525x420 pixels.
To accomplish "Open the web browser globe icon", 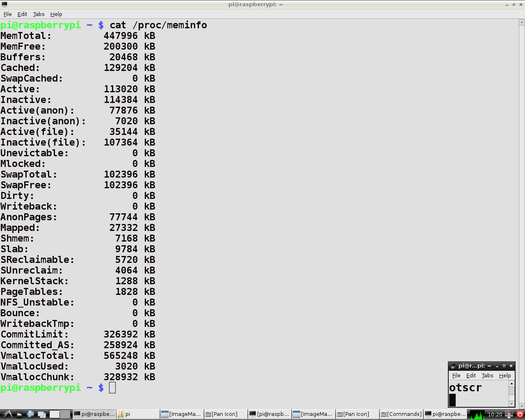I will click(30, 414).
